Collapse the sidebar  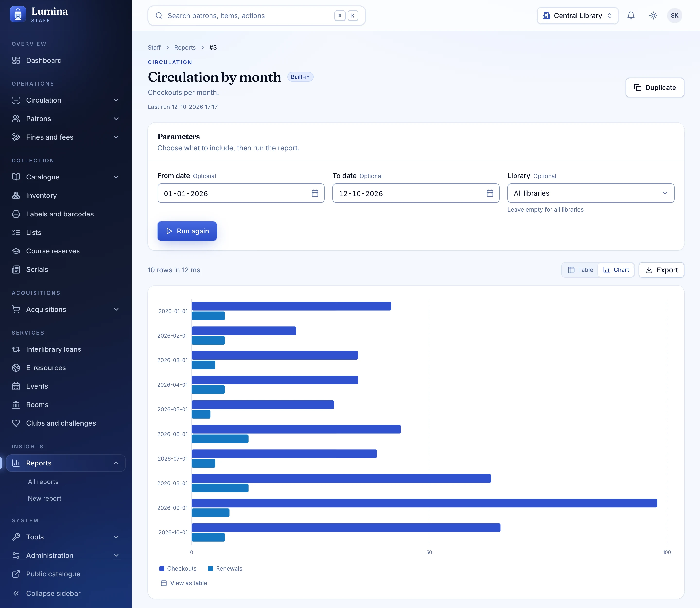tap(66, 593)
